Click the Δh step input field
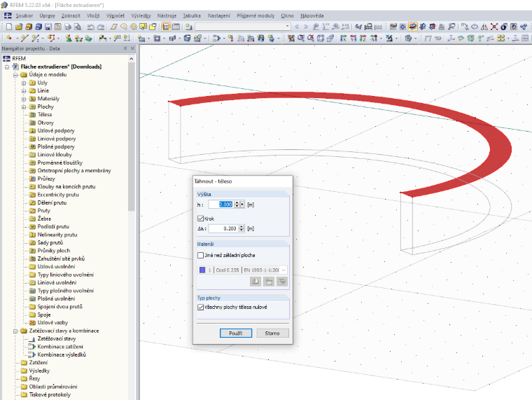This screenshot has height=400, width=532. coord(223,228)
